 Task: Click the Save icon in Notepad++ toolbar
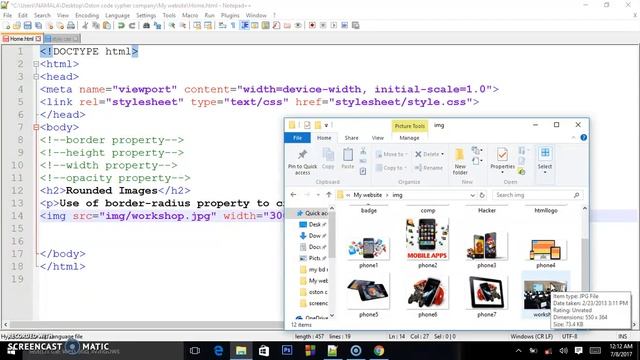[27, 25]
